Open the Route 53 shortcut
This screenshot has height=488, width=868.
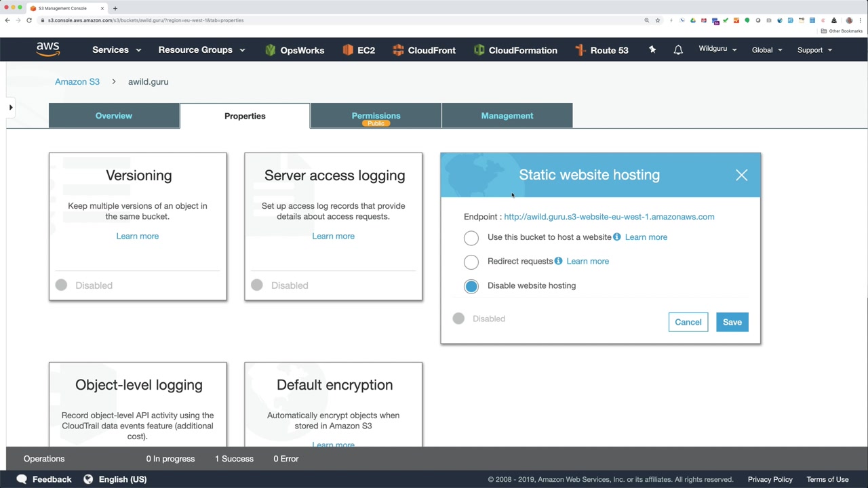[x=601, y=50]
